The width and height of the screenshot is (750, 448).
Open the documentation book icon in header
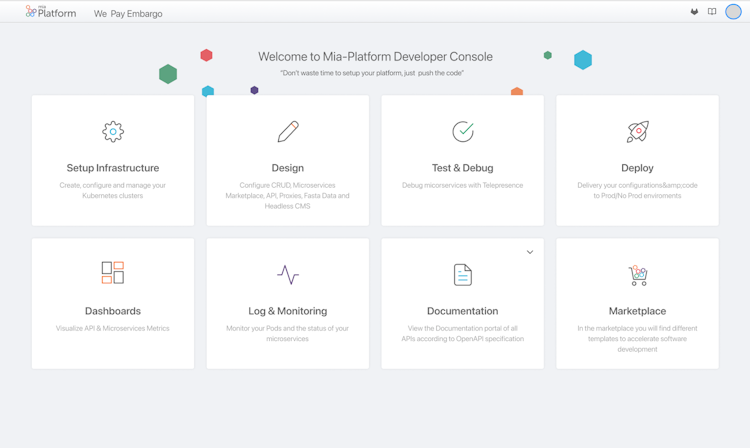click(x=712, y=11)
